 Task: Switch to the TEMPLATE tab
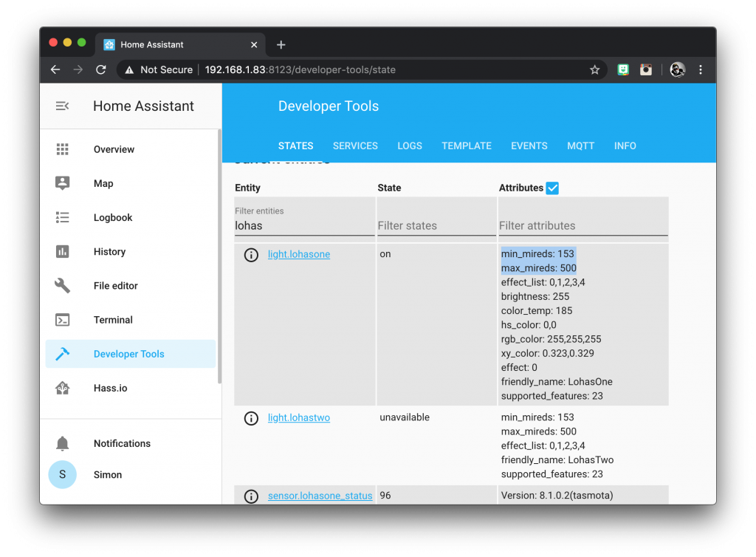(467, 146)
